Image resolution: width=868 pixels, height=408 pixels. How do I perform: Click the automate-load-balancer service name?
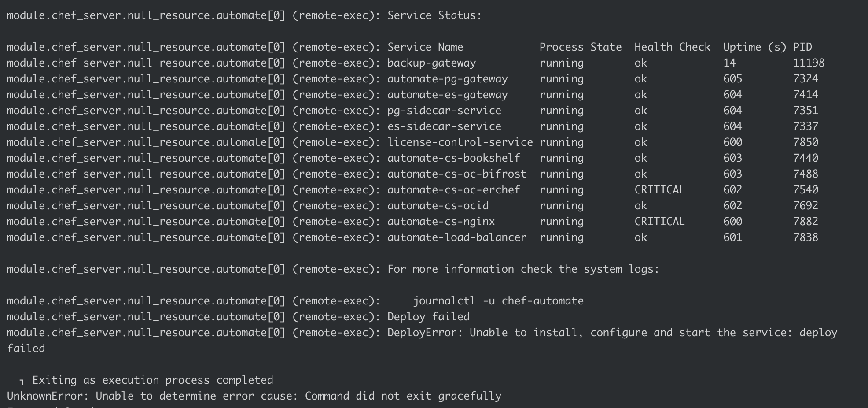click(x=457, y=237)
